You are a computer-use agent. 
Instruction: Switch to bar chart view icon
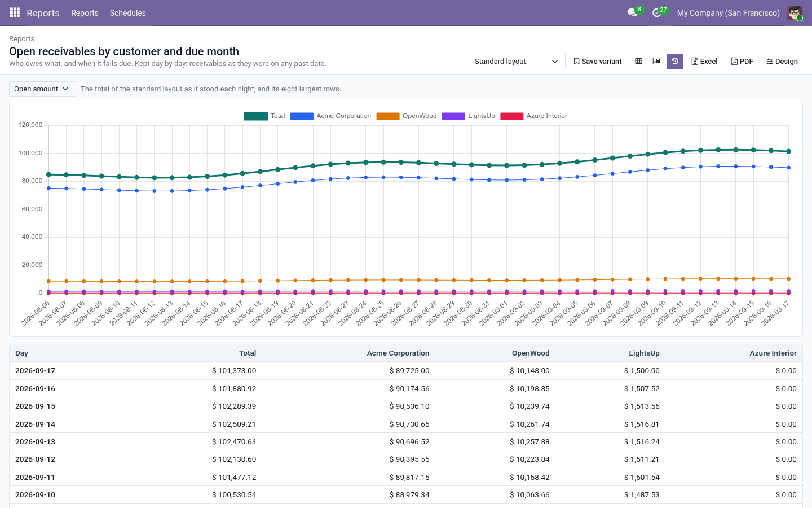(x=657, y=61)
